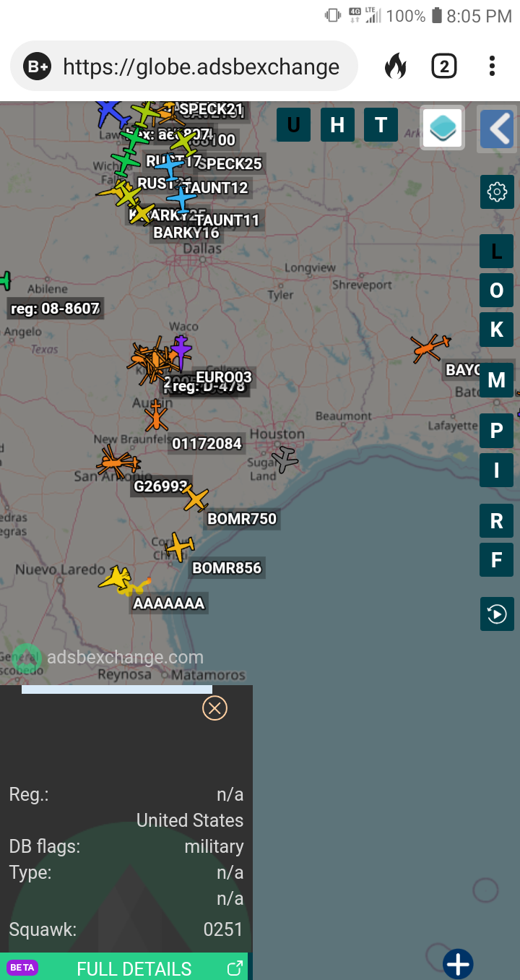Click the BOMR856 callsign label
This screenshot has width=520, height=980.
pos(227,568)
